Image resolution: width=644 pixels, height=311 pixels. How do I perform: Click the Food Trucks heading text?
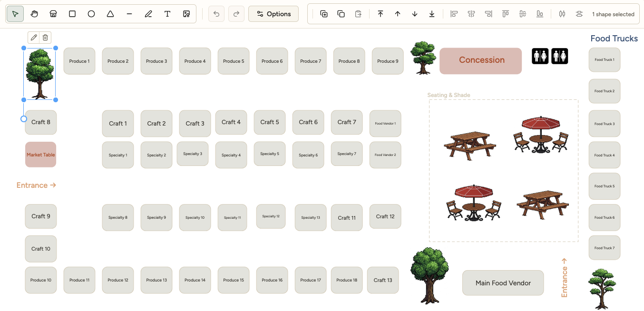[x=614, y=39]
